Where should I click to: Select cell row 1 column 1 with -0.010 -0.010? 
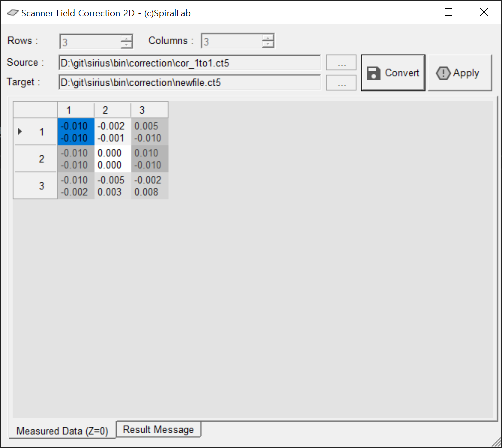pyautogui.click(x=76, y=132)
